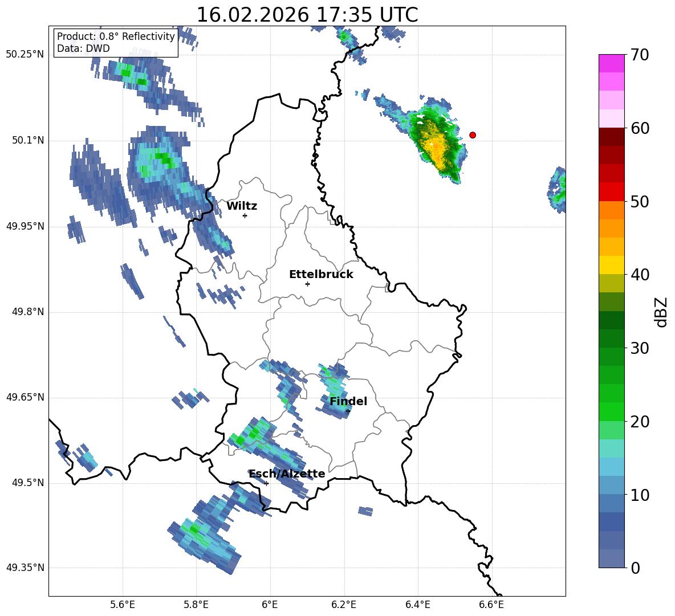Click the 5.8°E longitude label
675x616 pixels.
[196, 605]
